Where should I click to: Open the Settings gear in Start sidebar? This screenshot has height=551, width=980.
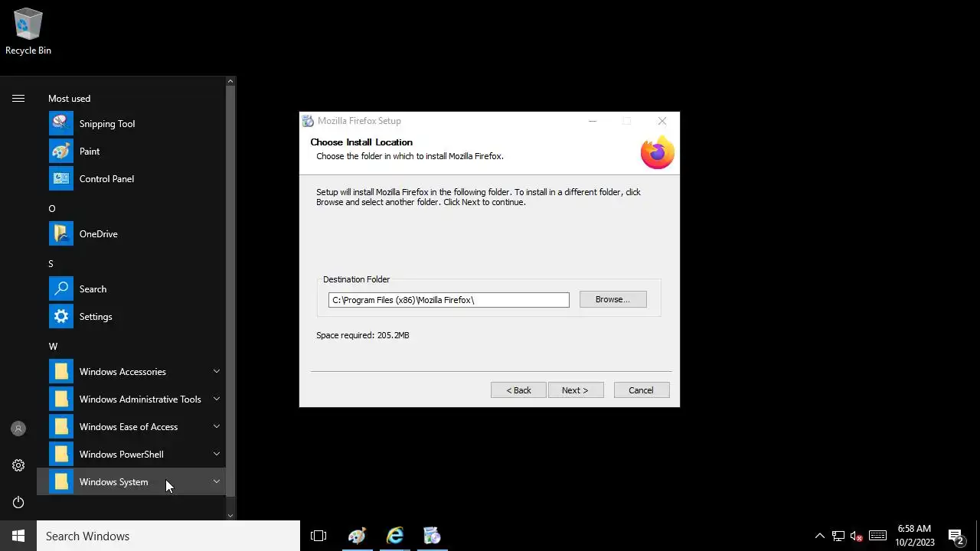pyautogui.click(x=18, y=465)
